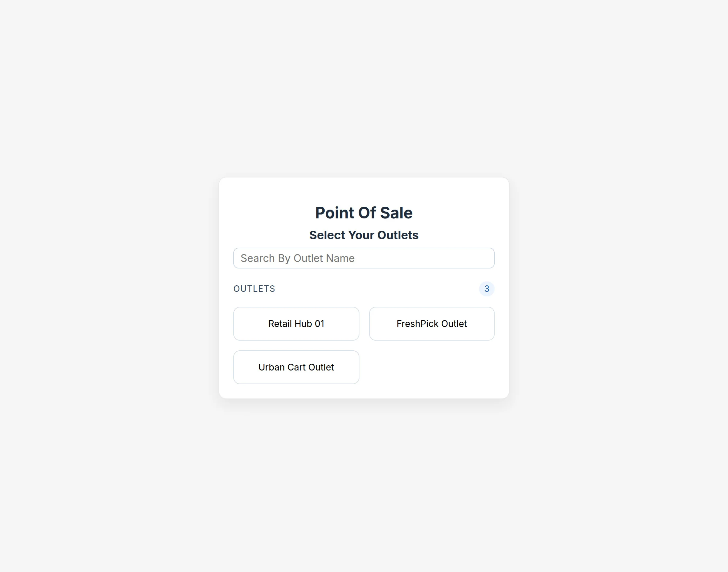Enter the Urban Cart Outlet point of sale

point(296,367)
